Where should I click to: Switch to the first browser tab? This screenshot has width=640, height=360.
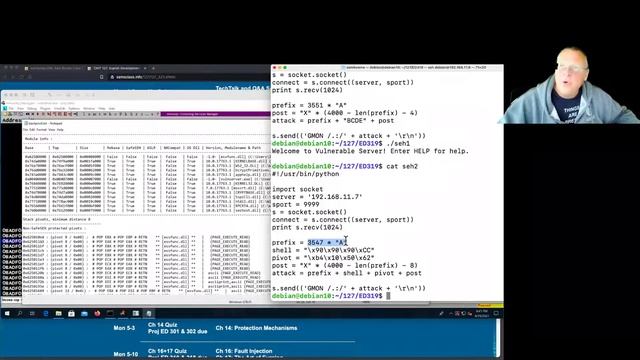[x=53, y=68]
